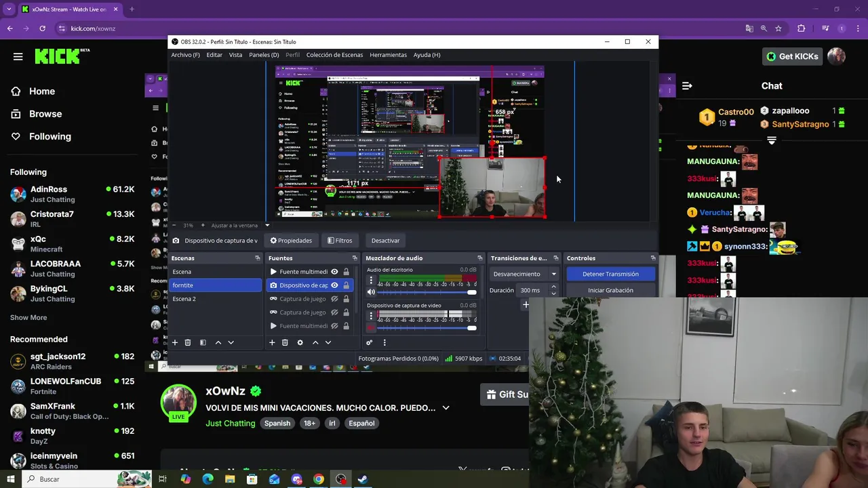Open the Ayuda (H) menu in OBS

[x=427, y=55]
